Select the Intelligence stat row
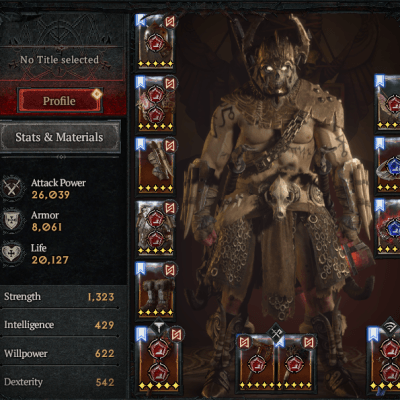Image resolution: width=400 pixels, height=400 pixels. coord(59,325)
